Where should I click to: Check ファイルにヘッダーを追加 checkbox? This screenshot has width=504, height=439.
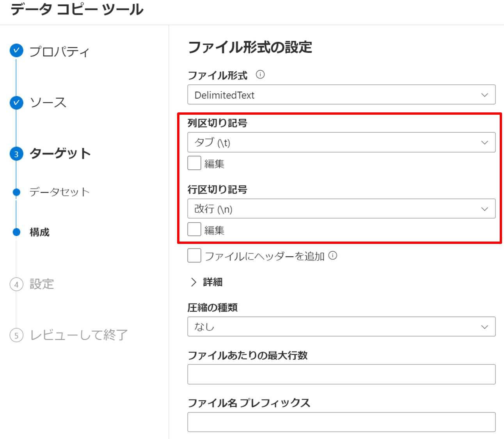[x=194, y=256]
